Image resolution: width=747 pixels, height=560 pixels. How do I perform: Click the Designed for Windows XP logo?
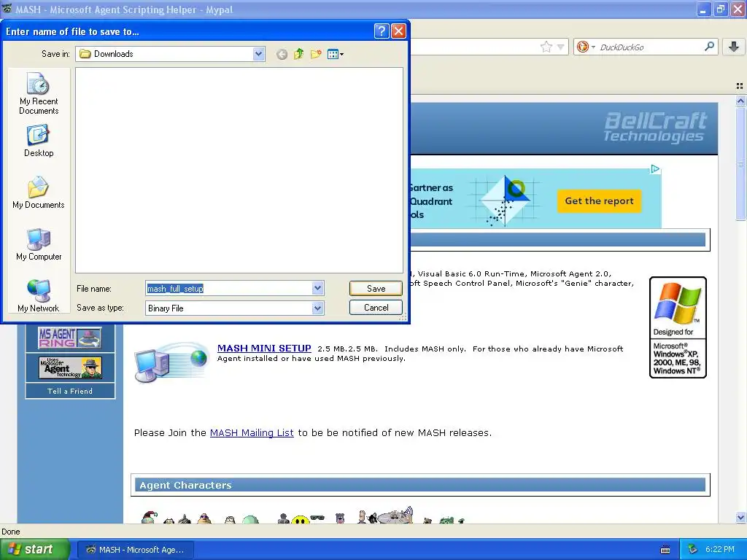click(x=678, y=327)
